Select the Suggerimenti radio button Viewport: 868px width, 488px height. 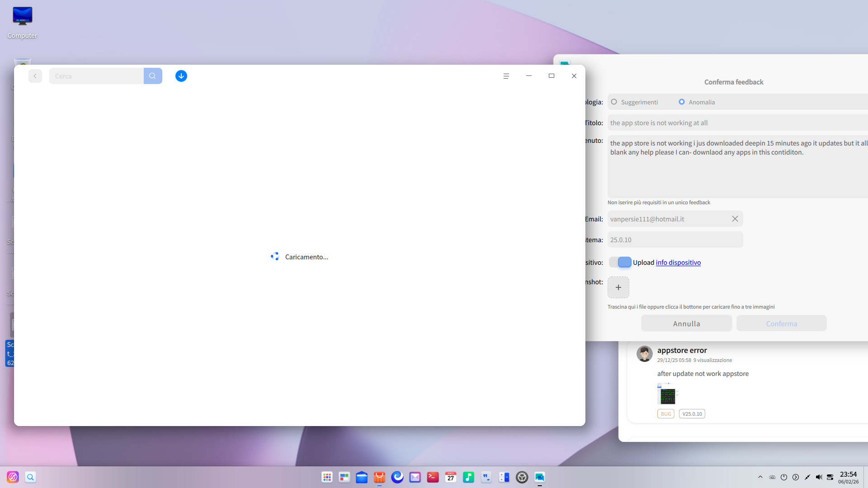[614, 102]
